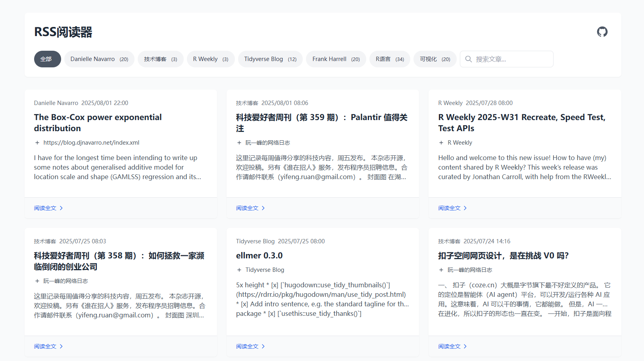This screenshot has width=644, height=361.
Task: Click plus icon beside R Weekly source
Action: (441, 143)
